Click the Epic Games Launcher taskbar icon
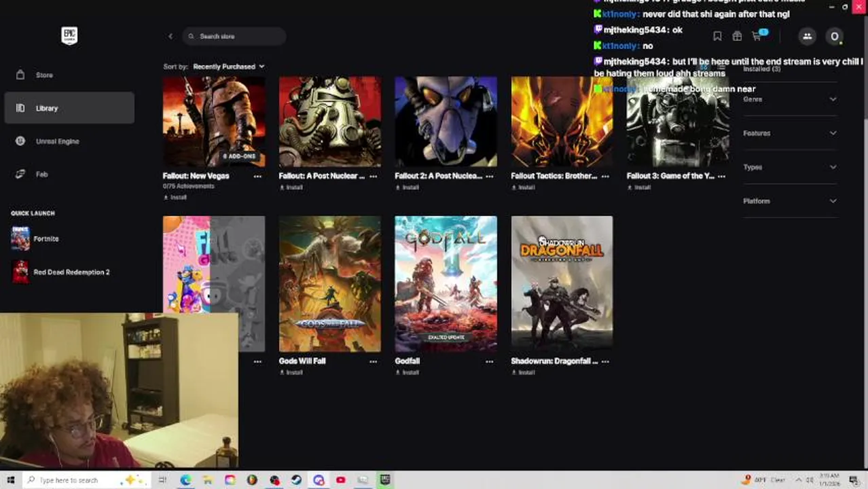Viewport: 868px width, 489px height. coord(385,480)
